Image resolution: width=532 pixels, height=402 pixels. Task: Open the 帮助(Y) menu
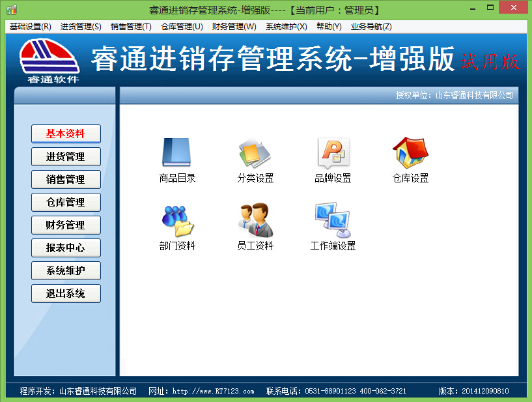coord(329,27)
